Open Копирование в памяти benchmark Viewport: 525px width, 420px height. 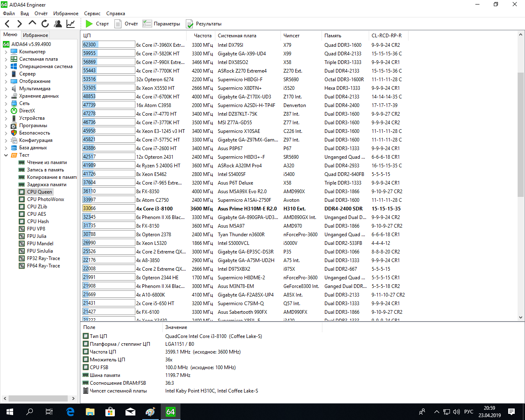click(x=52, y=177)
